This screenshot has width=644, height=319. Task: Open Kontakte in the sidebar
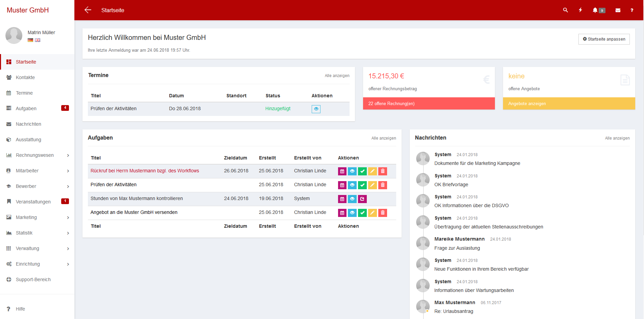(x=25, y=77)
